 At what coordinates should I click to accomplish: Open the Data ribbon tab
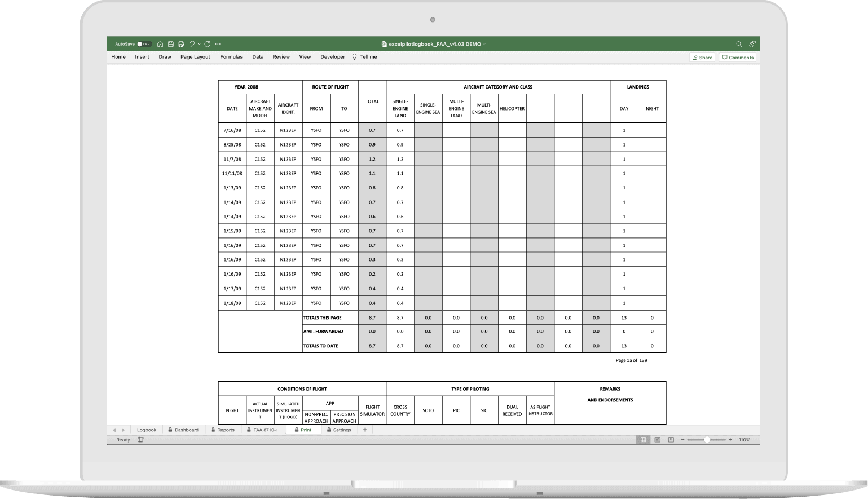coord(258,57)
